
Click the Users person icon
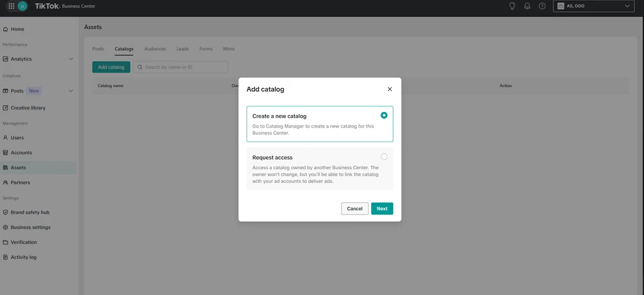[x=5, y=138]
